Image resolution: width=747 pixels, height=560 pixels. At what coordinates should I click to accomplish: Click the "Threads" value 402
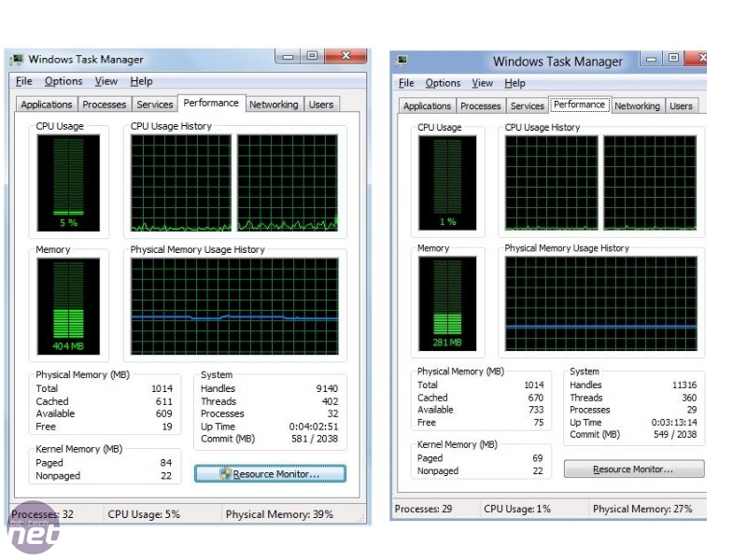coord(330,401)
